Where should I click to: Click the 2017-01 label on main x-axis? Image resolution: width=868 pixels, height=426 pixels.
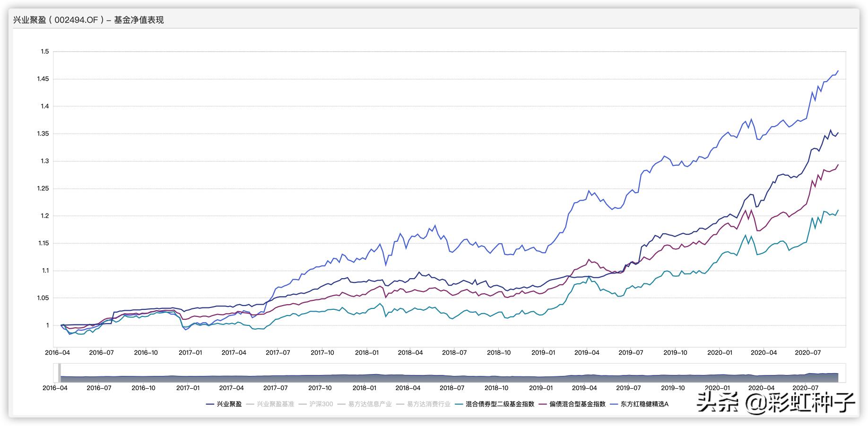tap(190, 352)
